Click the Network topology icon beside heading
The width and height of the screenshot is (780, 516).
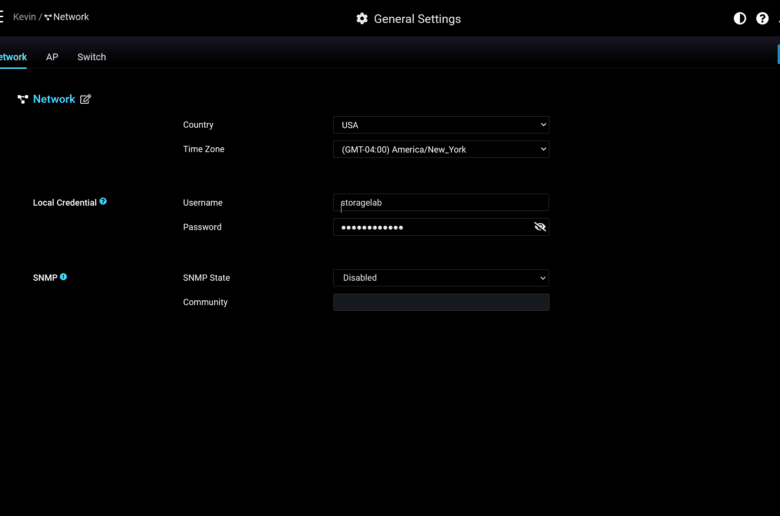[x=22, y=99]
